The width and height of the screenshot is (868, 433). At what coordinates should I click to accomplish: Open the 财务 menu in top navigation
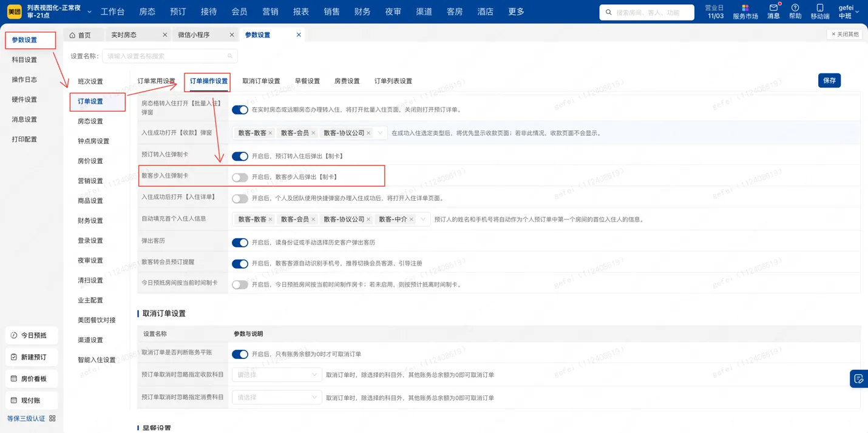[362, 11]
